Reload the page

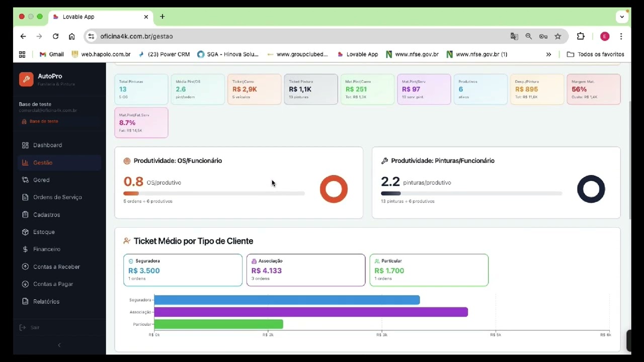pos(55,36)
